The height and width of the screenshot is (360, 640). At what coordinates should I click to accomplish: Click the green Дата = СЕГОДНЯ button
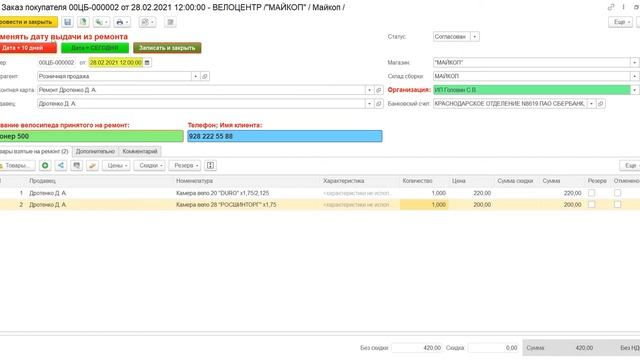(95, 48)
